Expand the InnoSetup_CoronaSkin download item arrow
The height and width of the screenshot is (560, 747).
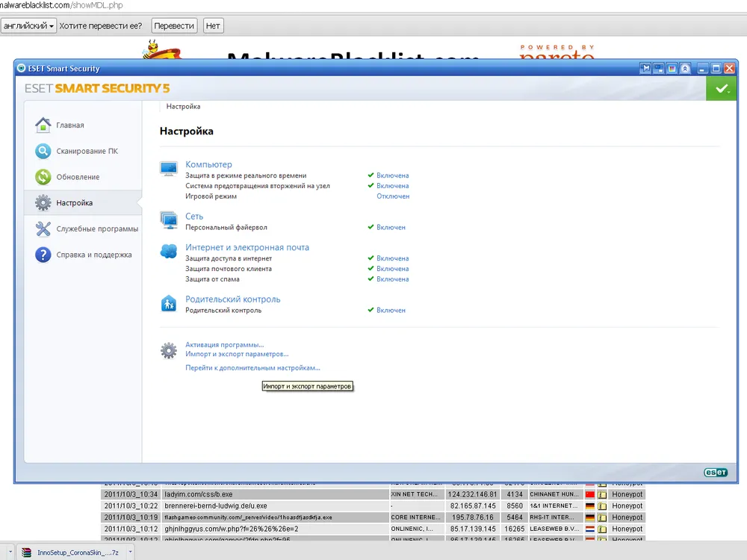click(x=131, y=552)
